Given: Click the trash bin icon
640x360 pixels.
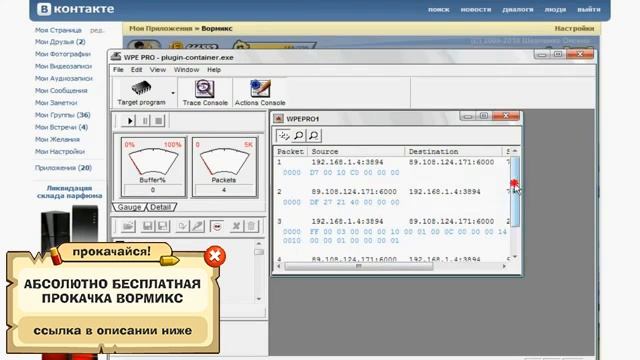Looking at the screenshot, I should 251,226.
